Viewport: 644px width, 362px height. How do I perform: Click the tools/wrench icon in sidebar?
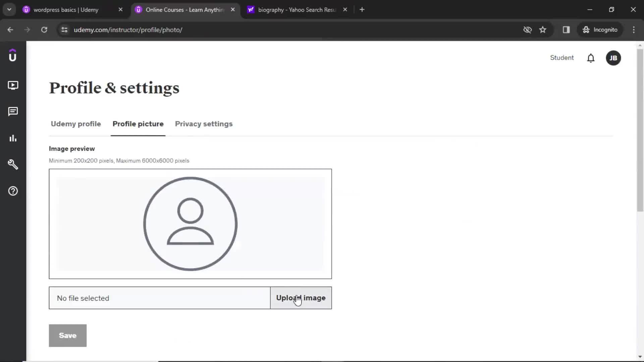click(13, 165)
